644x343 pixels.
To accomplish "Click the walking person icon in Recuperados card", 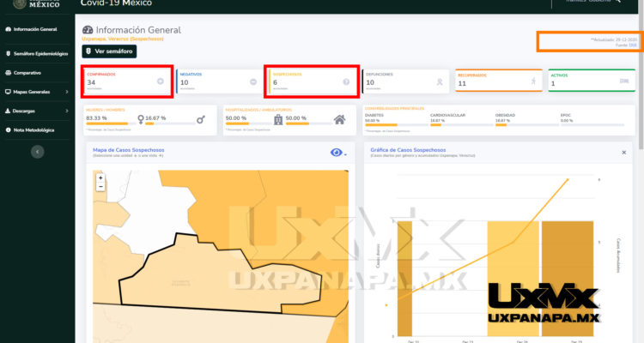I will pos(533,81).
